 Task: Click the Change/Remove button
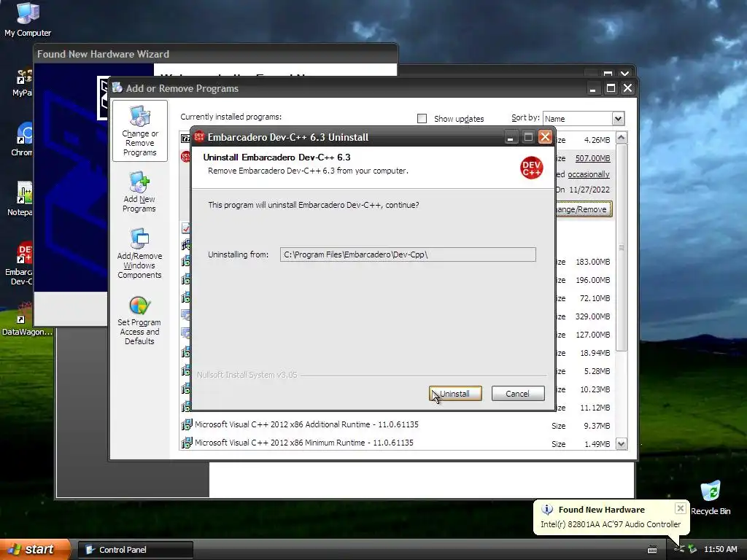(584, 209)
